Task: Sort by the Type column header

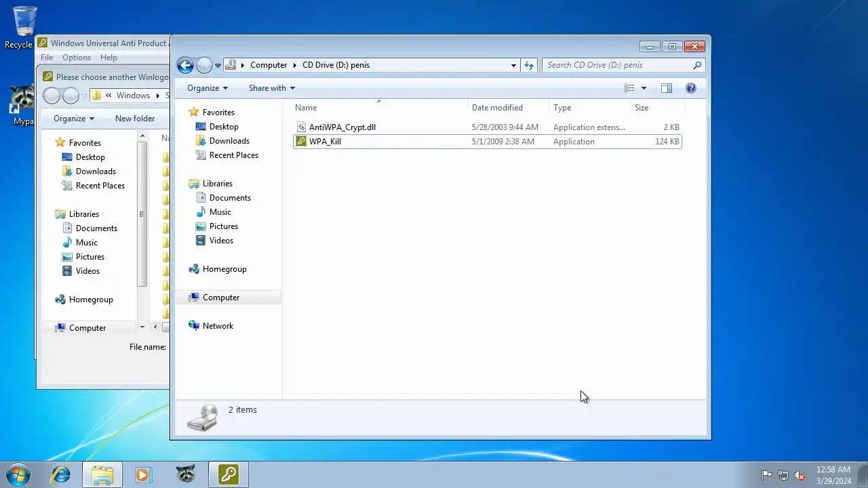Action: [589, 108]
